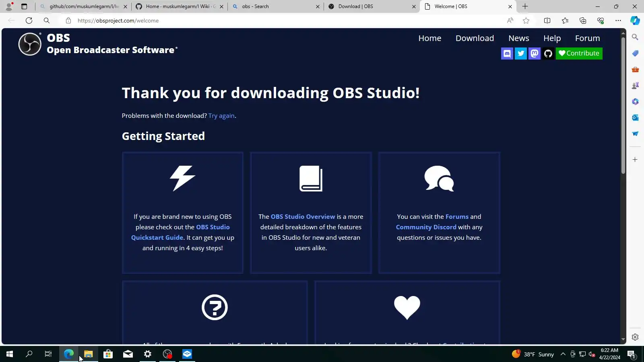Image resolution: width=644 pixels, height=362 pixels.
Task: Open the Community Discord link
Action: 426,227
